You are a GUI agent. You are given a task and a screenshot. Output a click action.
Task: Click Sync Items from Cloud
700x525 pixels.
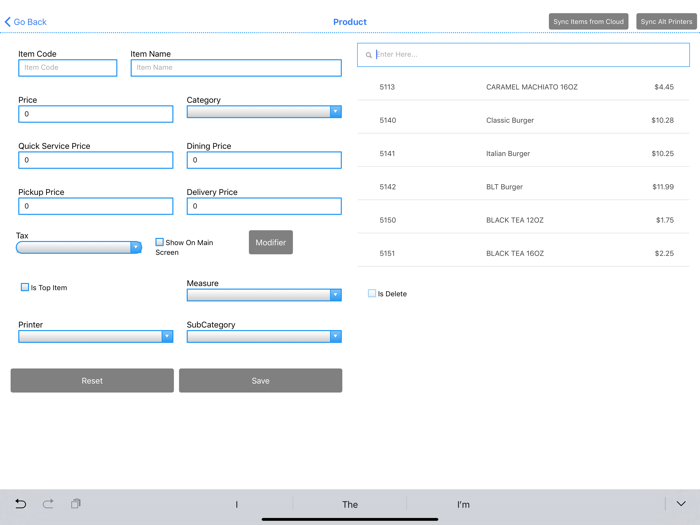coord(588,21)
